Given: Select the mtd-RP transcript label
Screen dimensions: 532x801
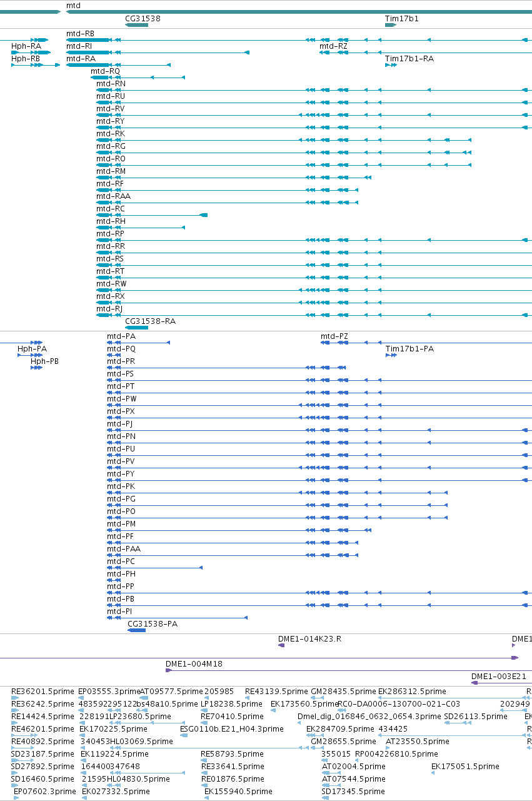Looking at the screenshot, I should tap(111, 234).
